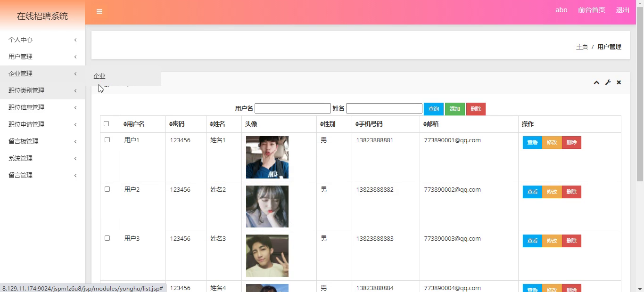View details of 用户3 via 查看
This screenshot has height=292, width=644.
[x=532, y=241]
